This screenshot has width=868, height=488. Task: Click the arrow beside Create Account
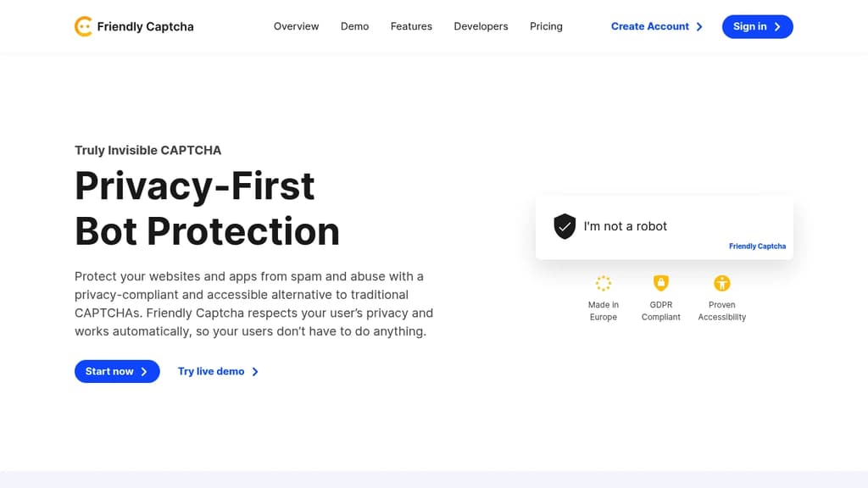699,27
